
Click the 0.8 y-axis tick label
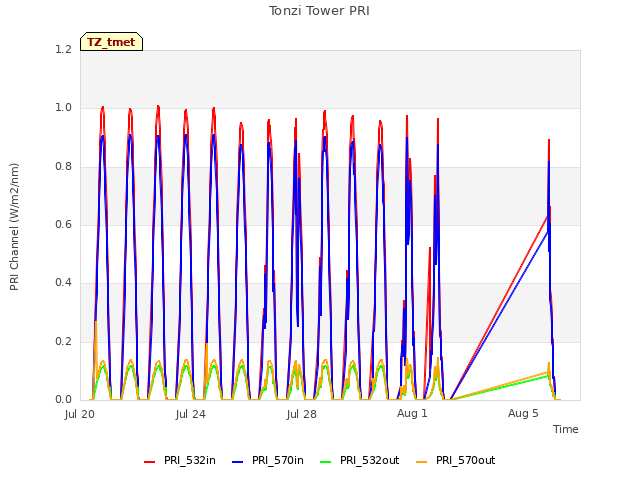click(x=63, y=166)
